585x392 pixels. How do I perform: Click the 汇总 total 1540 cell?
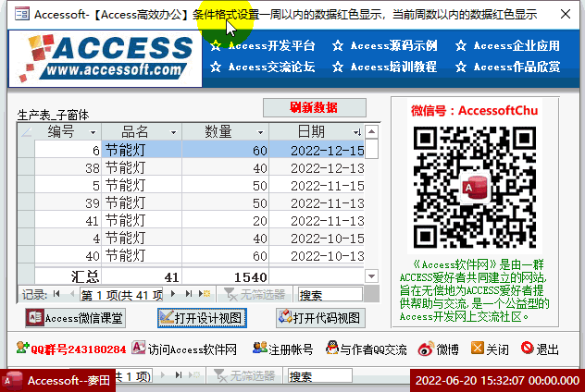point(225,276)
